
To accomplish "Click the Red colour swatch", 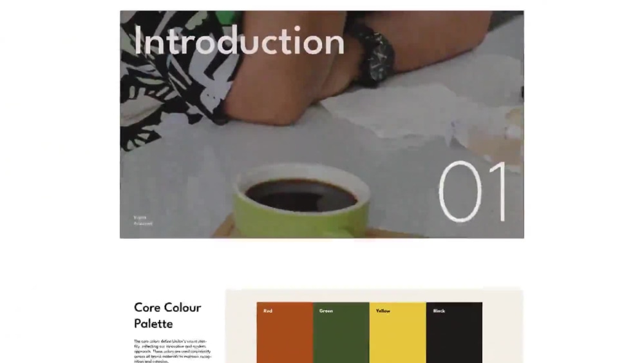I will click(x=285, y=333).
